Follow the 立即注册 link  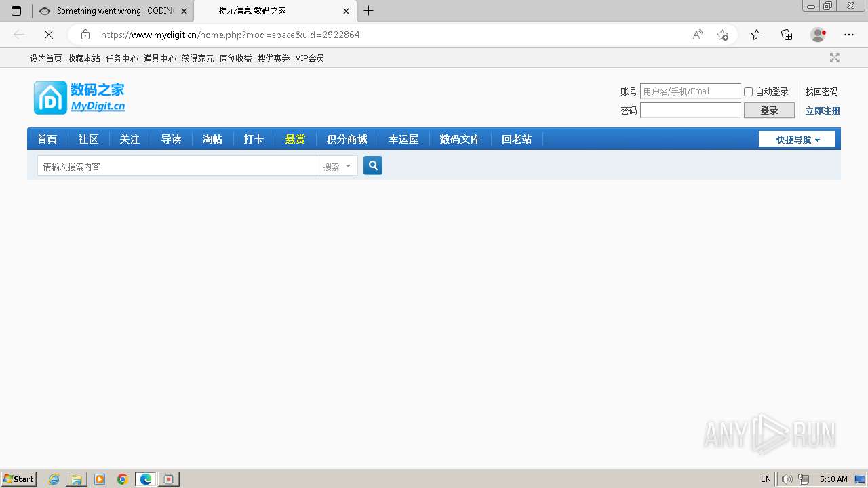coord(823,110)
